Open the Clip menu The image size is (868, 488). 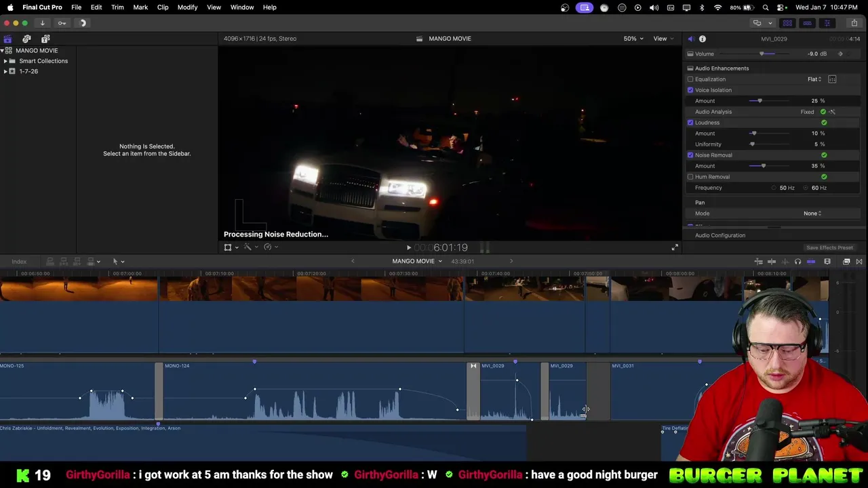point(163,7)
